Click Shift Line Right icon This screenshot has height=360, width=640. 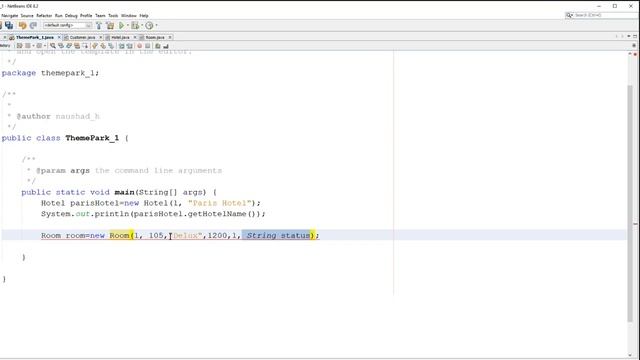[130, 46]
